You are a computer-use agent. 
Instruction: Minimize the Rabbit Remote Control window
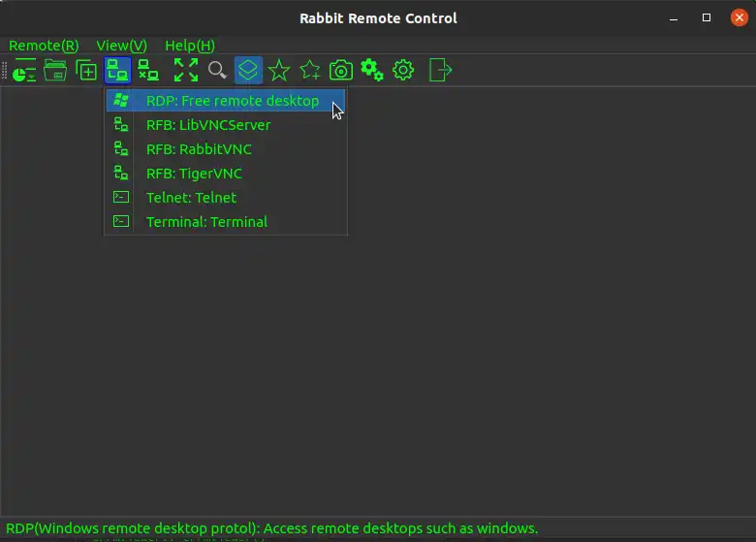pyautogui.click(x=674, y=18)
